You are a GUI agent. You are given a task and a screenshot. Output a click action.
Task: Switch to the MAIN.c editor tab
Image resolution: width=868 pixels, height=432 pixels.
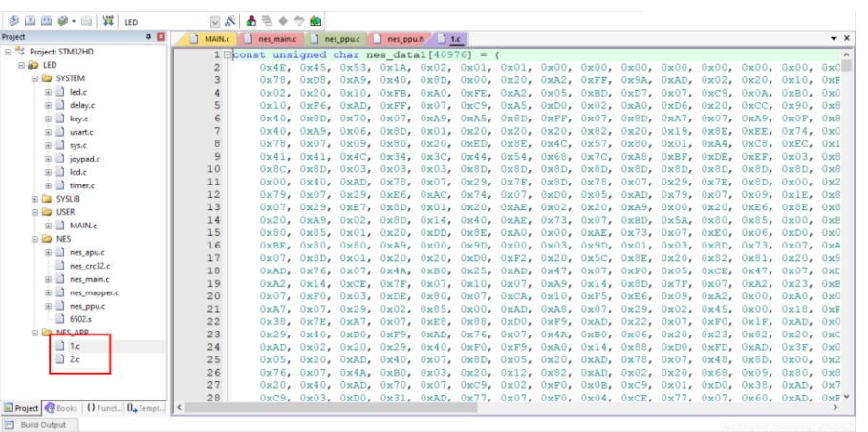point(208,39)
